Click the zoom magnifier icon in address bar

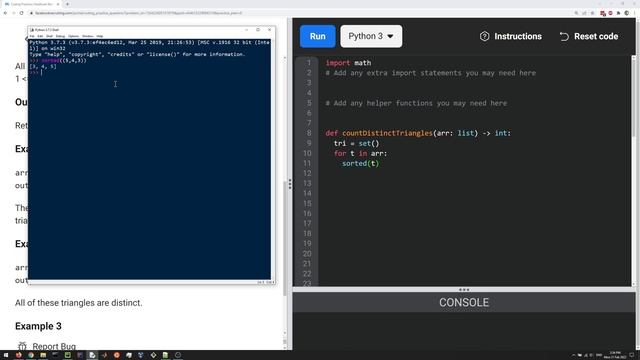(x=576, y=13)
